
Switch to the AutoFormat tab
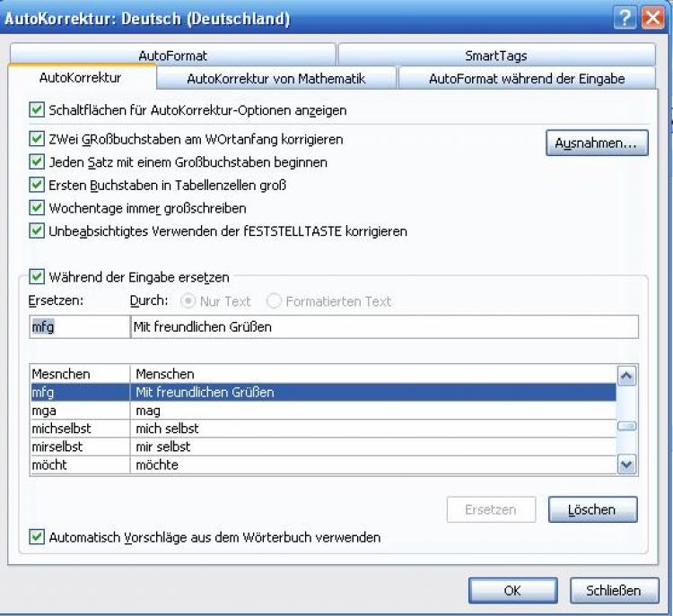(172, 56)
